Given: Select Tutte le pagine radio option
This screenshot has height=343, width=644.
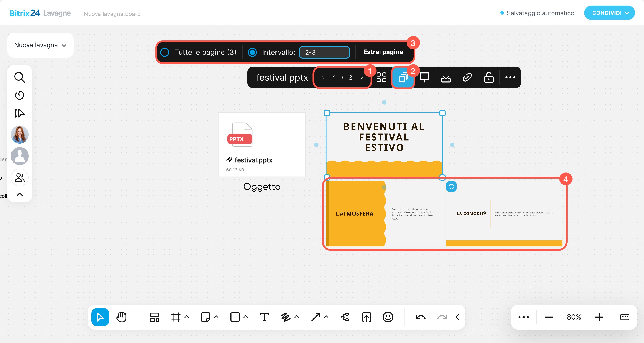Looking at the screenshot, I should 165,52.
